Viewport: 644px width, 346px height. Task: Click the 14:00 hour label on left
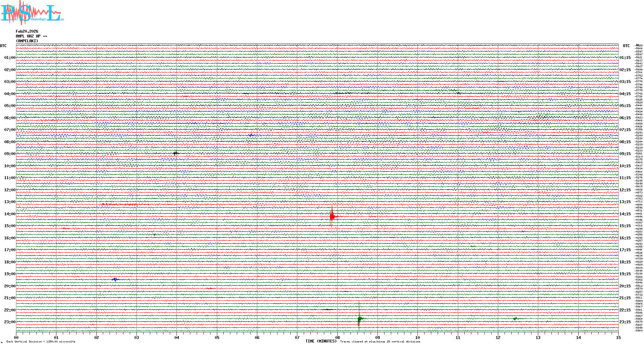(10, 214)
